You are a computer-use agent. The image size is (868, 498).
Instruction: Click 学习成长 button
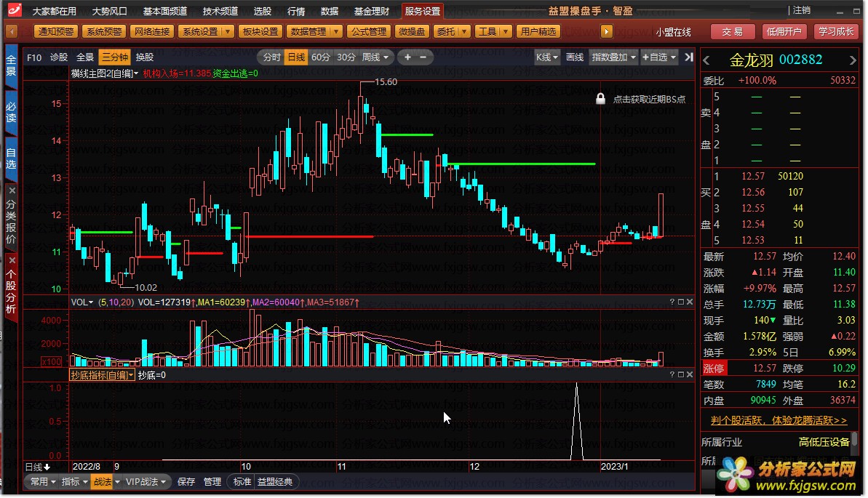coord(836,31)
